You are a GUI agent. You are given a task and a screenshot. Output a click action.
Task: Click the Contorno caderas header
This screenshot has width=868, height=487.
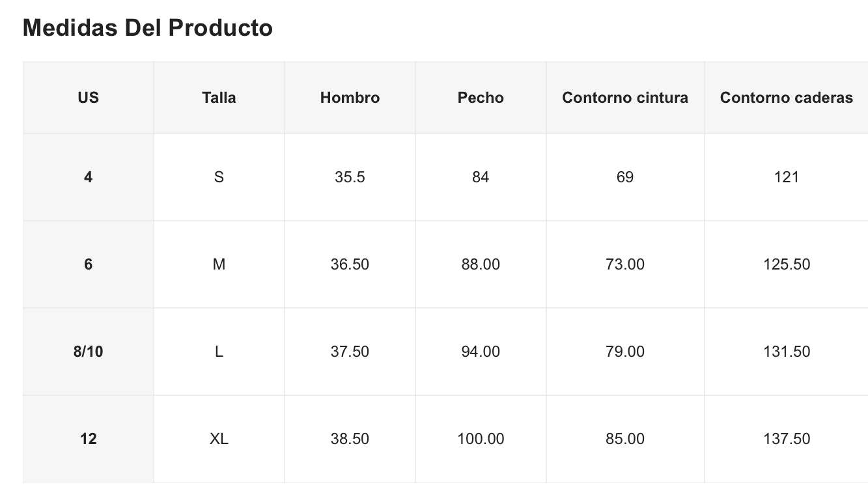(786, 98)
